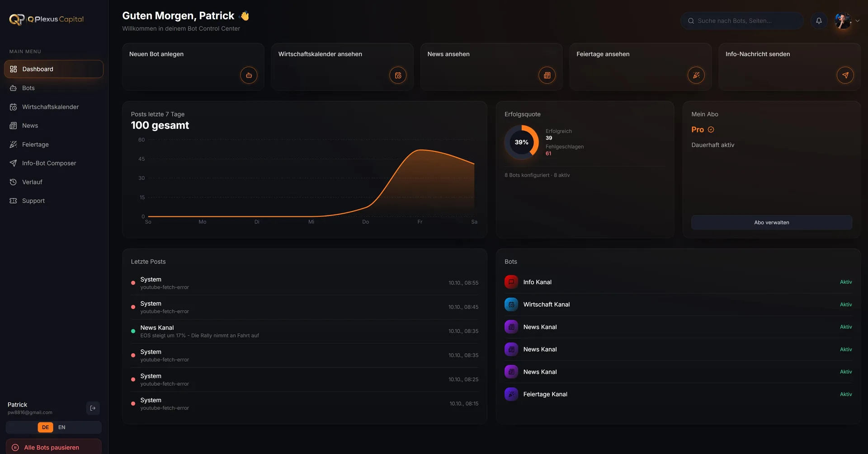Open notifications bell
The image size is (868, 454).
point(819,21)
